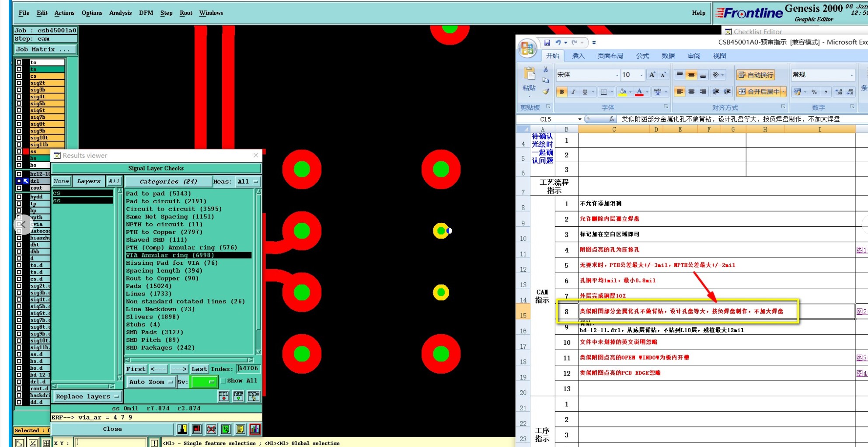Click the REF icon in Results viewer
Screen dimensions: 868x447
(x=238, y=396)
